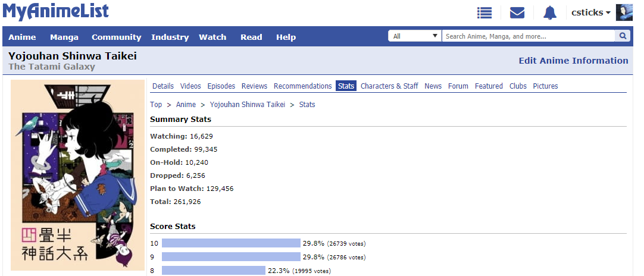Open csticks profile avatar
644x276 pixels.
pos(624,12)
